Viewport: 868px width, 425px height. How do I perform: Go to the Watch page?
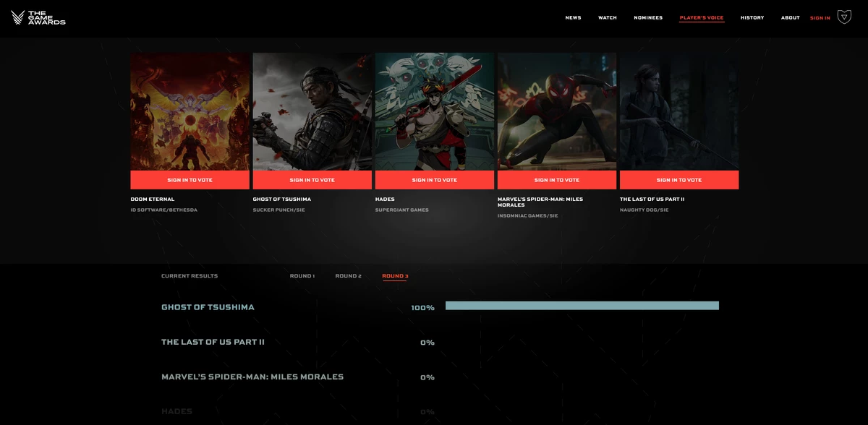coord(608,17)
